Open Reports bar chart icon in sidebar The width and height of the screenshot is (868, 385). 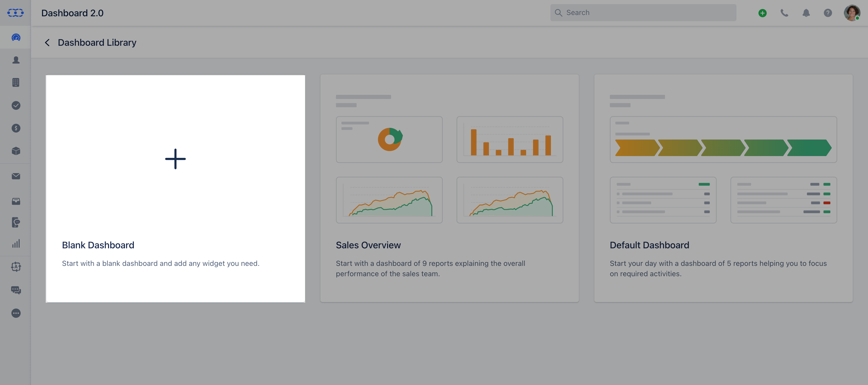(16, 243)
